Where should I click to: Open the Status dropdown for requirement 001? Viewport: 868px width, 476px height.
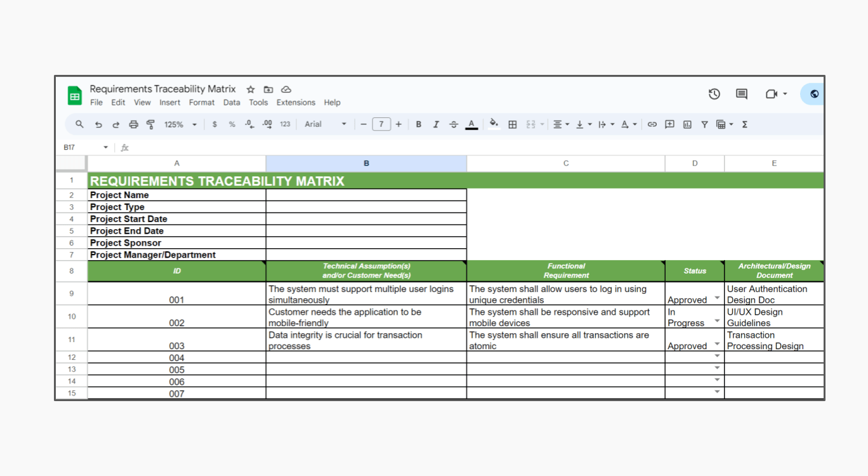[717, 298]
